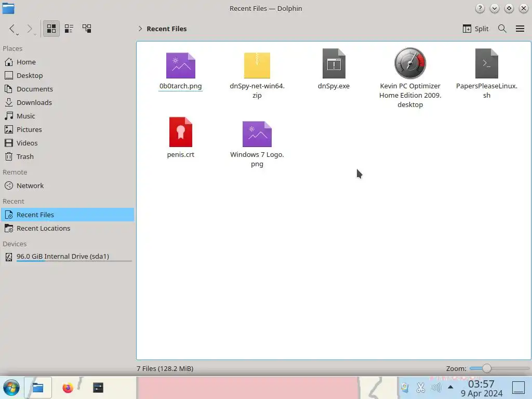Click the 0b0tarch.png file name

tap(180, 86)
